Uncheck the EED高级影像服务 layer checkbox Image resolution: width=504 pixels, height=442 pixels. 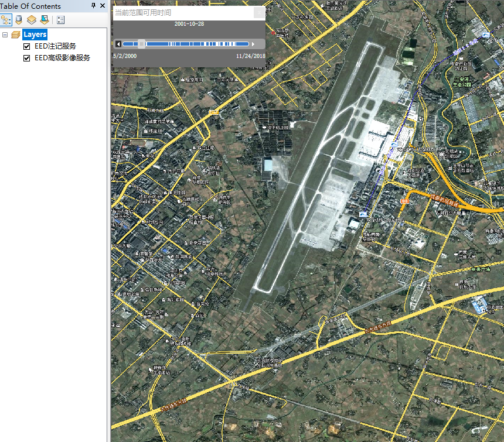(x=26, y=58)
